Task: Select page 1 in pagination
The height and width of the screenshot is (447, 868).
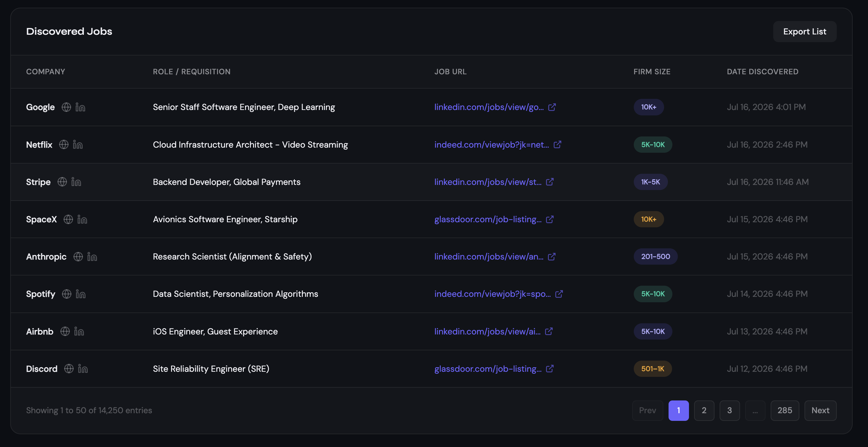Action: (x=679, y=410)
